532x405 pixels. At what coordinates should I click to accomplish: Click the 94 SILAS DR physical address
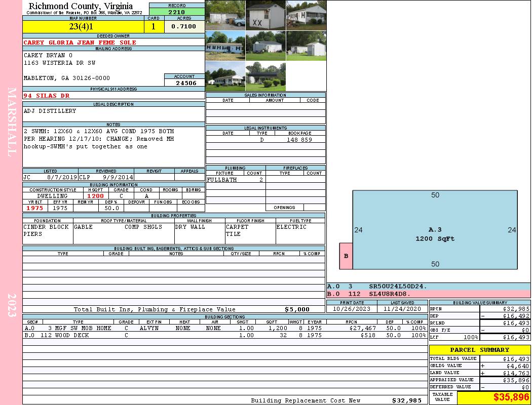[x=47, y=96]
